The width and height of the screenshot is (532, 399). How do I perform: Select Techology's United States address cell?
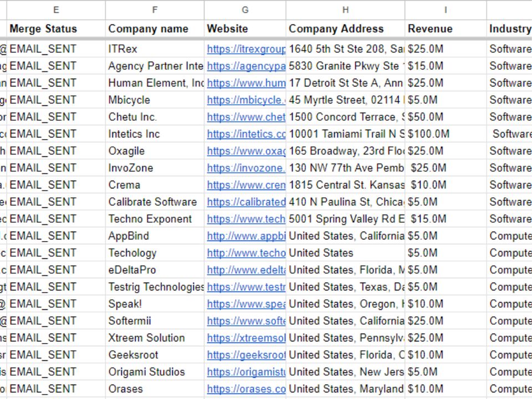[x=345, y=253]
